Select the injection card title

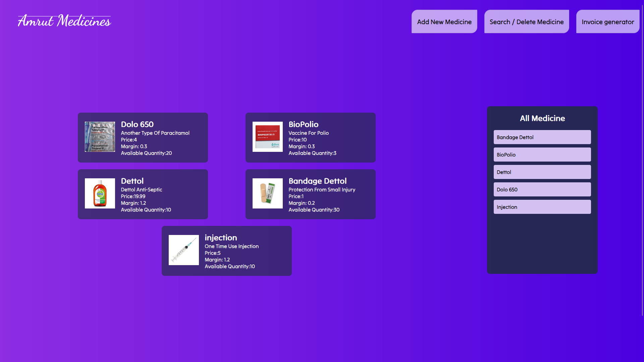pos(221,238)
